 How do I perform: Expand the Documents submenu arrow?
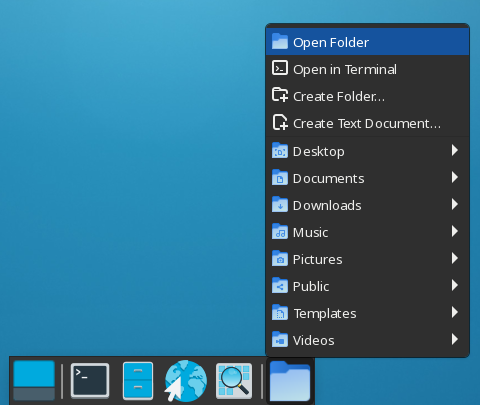455,177
